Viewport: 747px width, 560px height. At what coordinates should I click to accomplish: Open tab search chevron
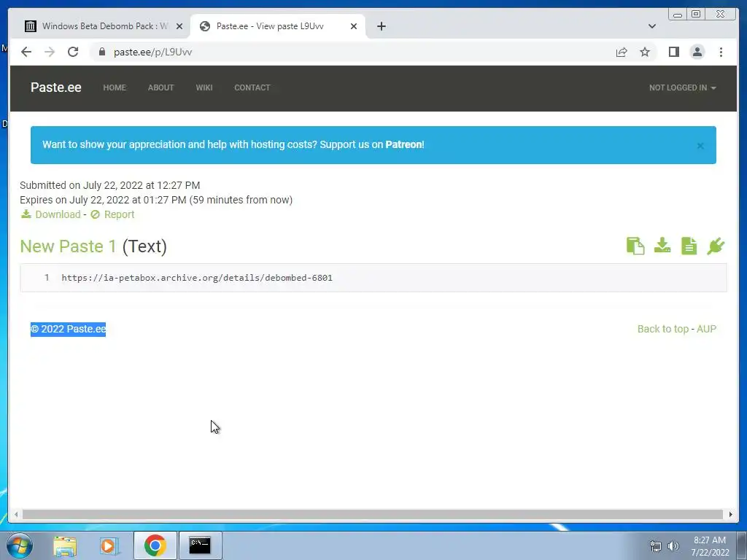point(651,26)
